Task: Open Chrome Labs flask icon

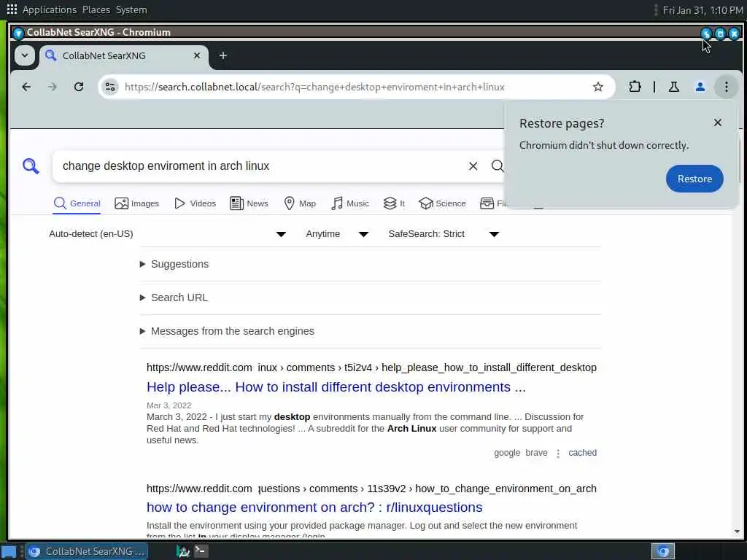Action: pyautogui.click(x=673, y=87)
